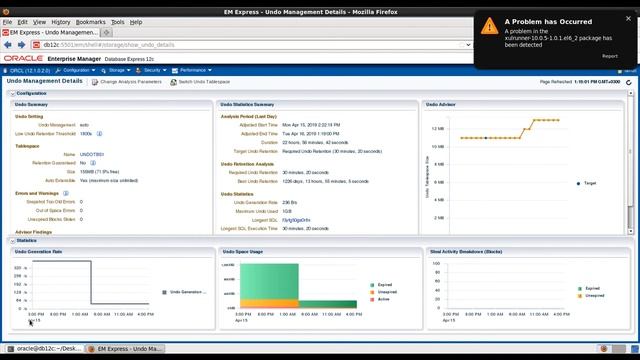Dismiss the Problem has Occurred notification
The height and width of the screenshot is (360, 640).
point(628,18)
